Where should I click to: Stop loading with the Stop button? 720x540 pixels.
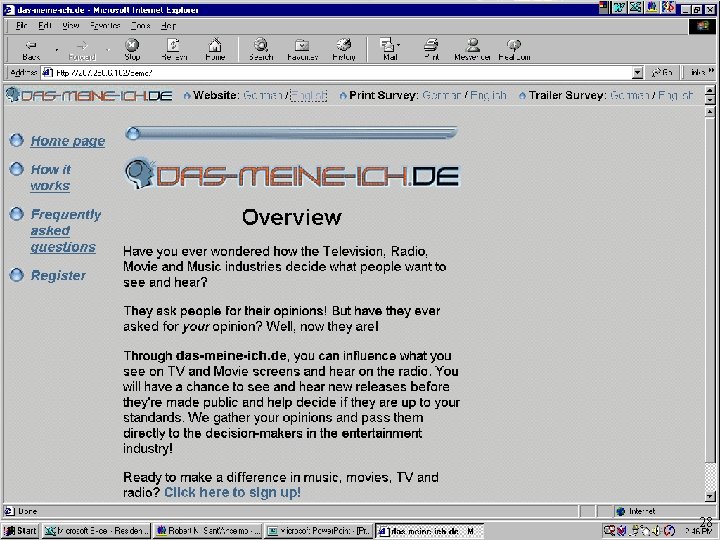[x=132, y=50]
